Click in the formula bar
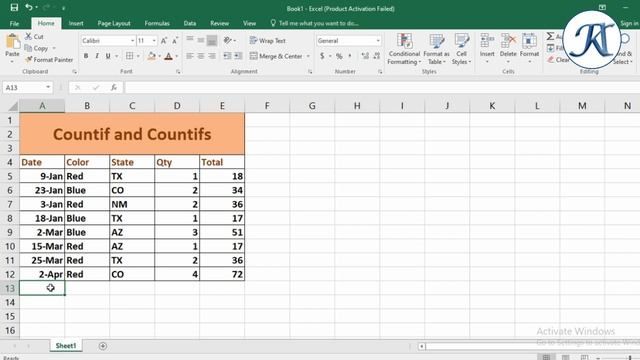The image size is (640, 360). pos(382,87)
